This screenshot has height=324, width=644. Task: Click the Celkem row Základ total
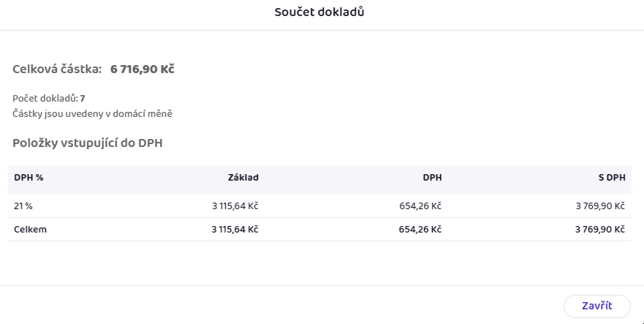[x=235, y=230]
